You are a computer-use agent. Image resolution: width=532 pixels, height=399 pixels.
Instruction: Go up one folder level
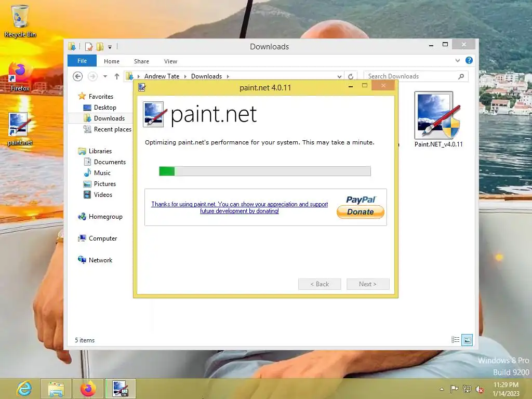[x=117, y=76]
